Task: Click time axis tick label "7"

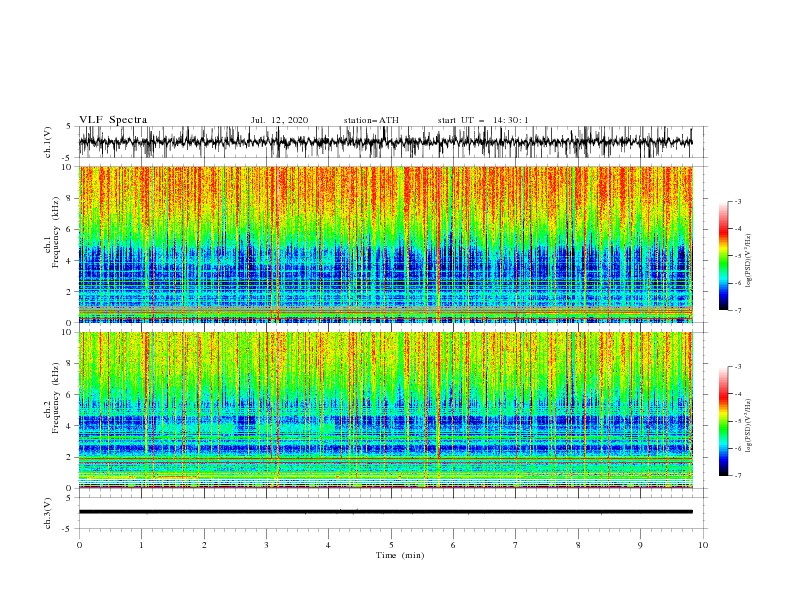Action: click(x=516, y=545)
